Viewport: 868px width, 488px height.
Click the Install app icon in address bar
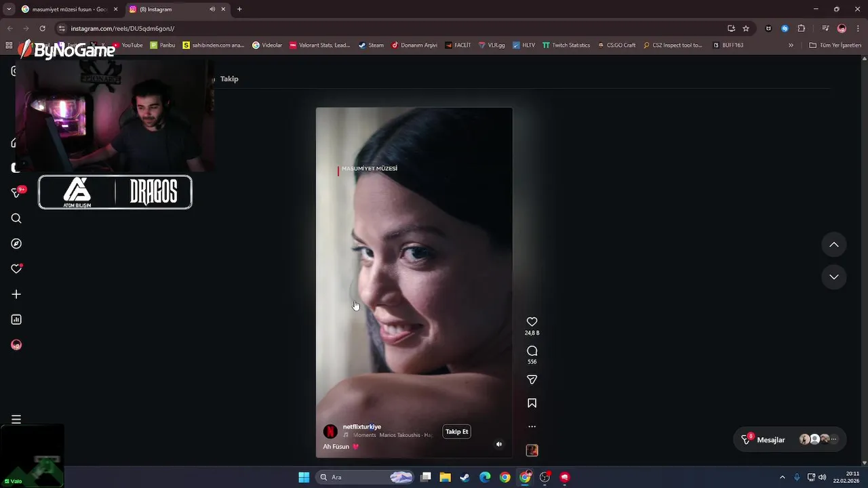tap(731, 28)
